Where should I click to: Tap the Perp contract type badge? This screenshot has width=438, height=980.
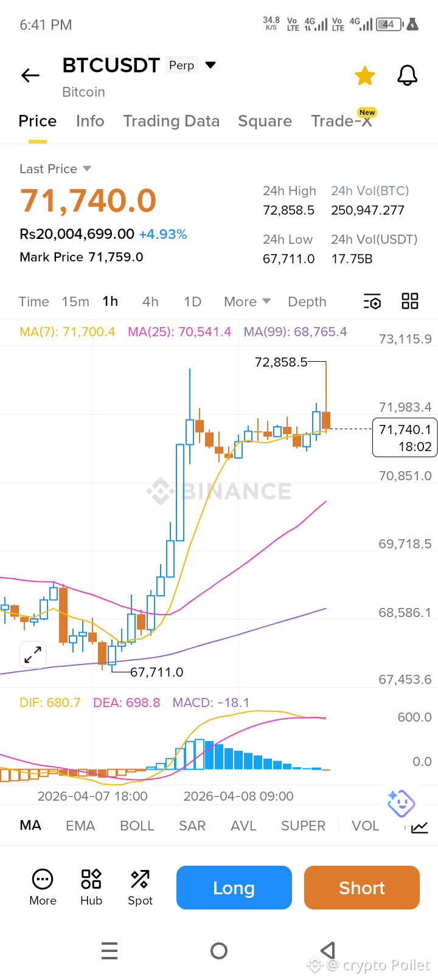182,65
